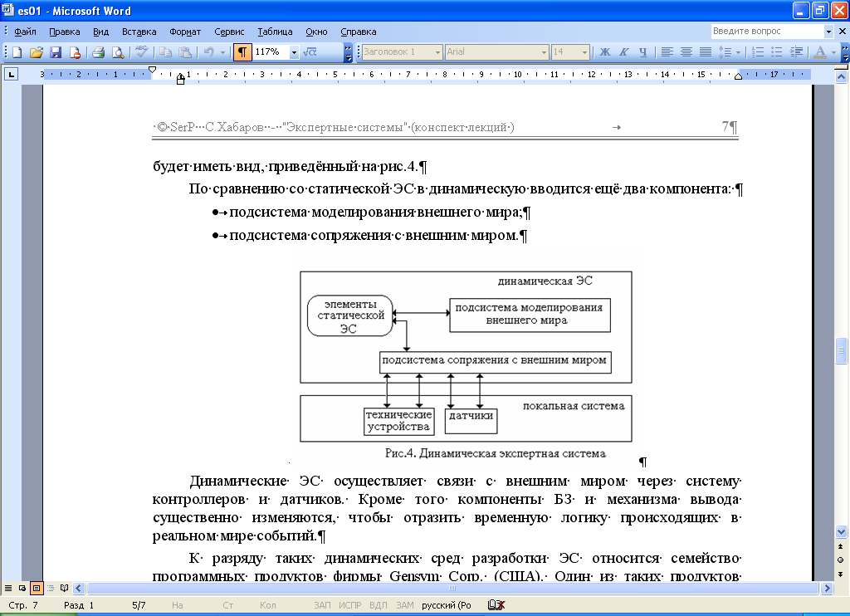Open the Сервис menu
This screenshot has width=850, height=616.
pyautogui.click(x=229, y=32)
